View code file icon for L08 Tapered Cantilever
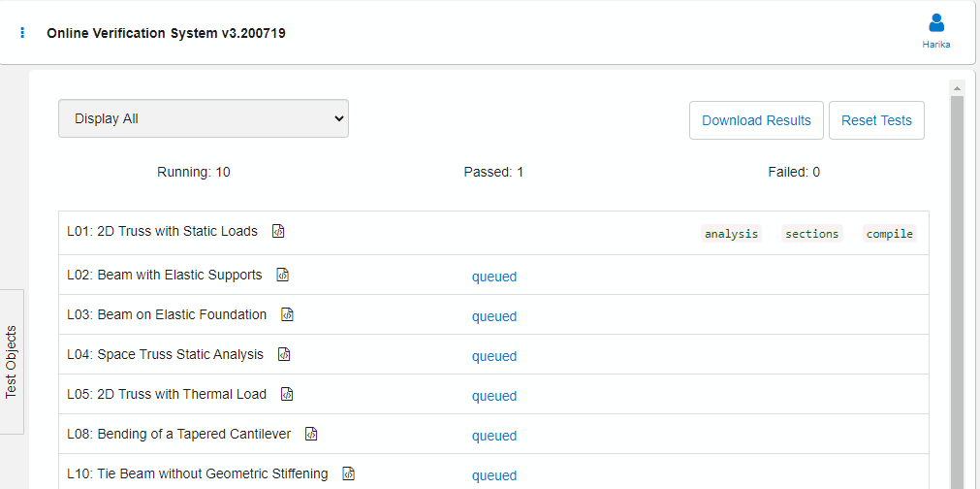Image resolution: width=980 pixels, height=489 pixels. click(311, 434)
